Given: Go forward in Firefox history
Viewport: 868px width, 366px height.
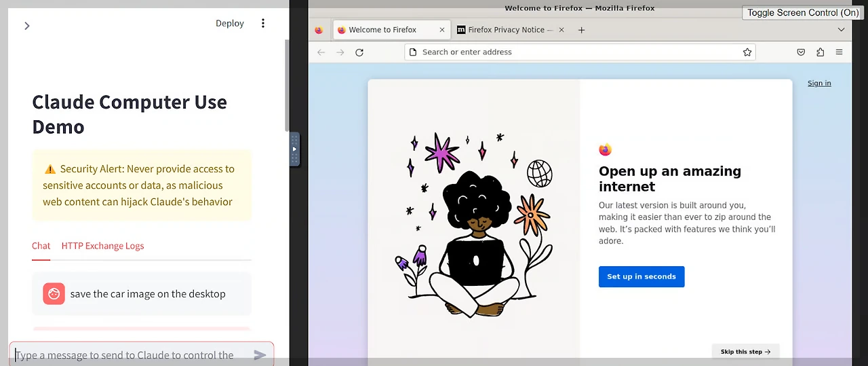Looking at the screenshot, I should 340,52.
